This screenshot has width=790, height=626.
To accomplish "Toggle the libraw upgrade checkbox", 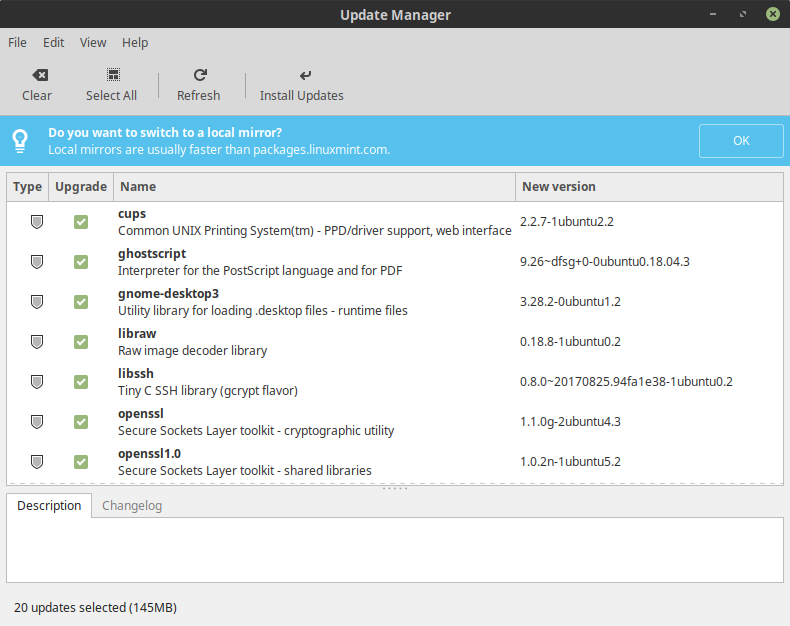I will pyautogui.click(x=81, y=342).
